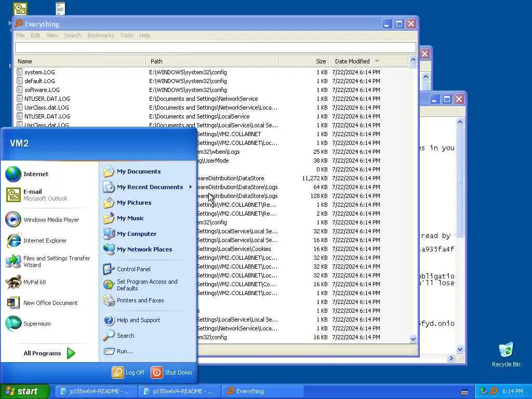Open the Run... dialog

(118, 351)
